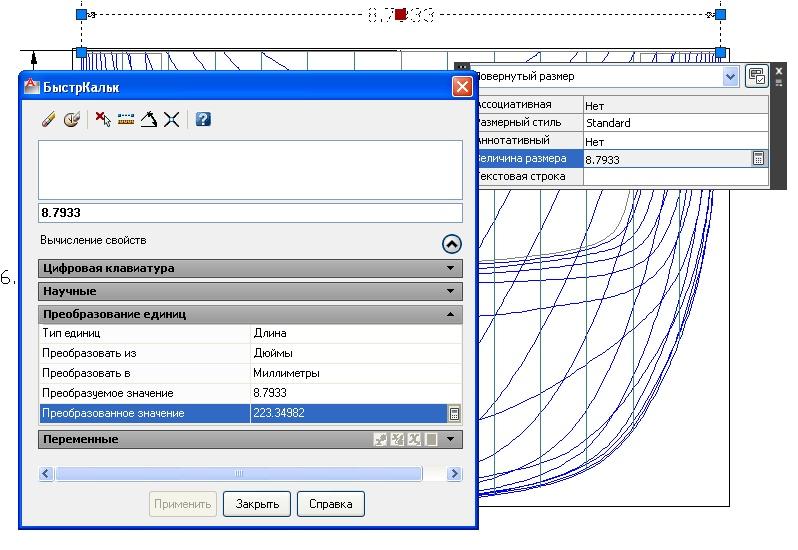Click the angle of line icon
This screenshot has height=550, width=798.
149,119
